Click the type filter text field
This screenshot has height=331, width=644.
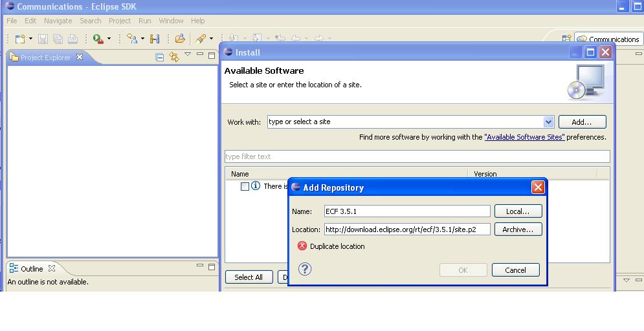(417, 156)
